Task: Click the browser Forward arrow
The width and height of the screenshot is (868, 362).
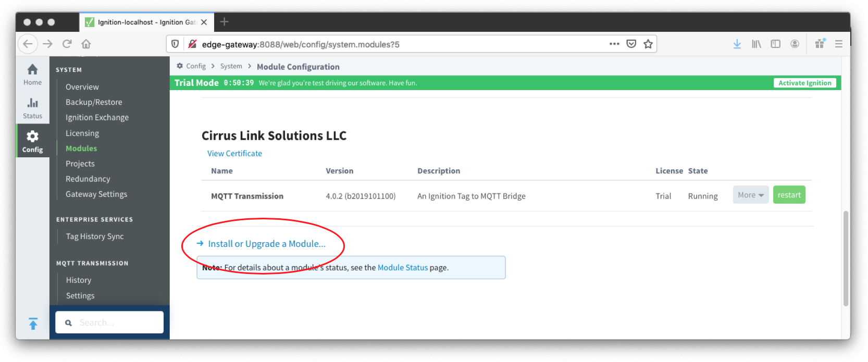Action: coord(48,44)
